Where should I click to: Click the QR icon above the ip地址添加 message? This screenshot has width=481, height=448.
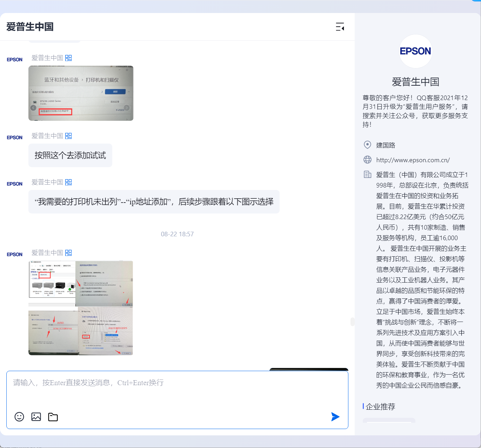[x=68, y=182]
